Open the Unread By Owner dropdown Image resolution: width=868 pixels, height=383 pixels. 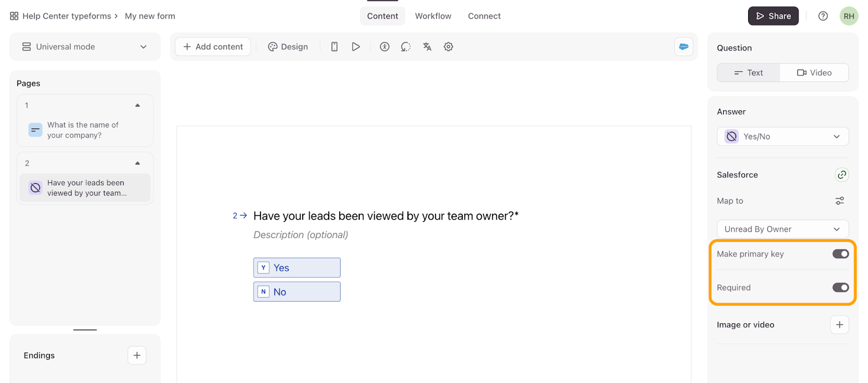(x=782, y=229)
